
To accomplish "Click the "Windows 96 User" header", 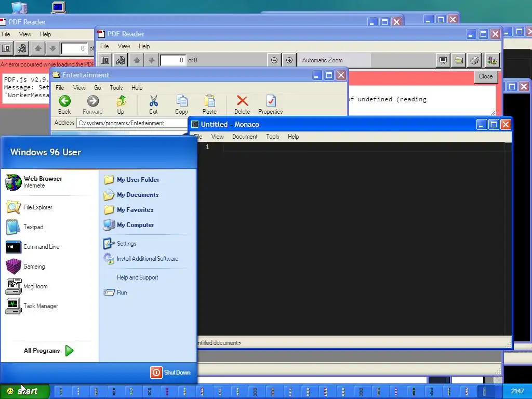I will pyautogui.click(x=46, y=152).
